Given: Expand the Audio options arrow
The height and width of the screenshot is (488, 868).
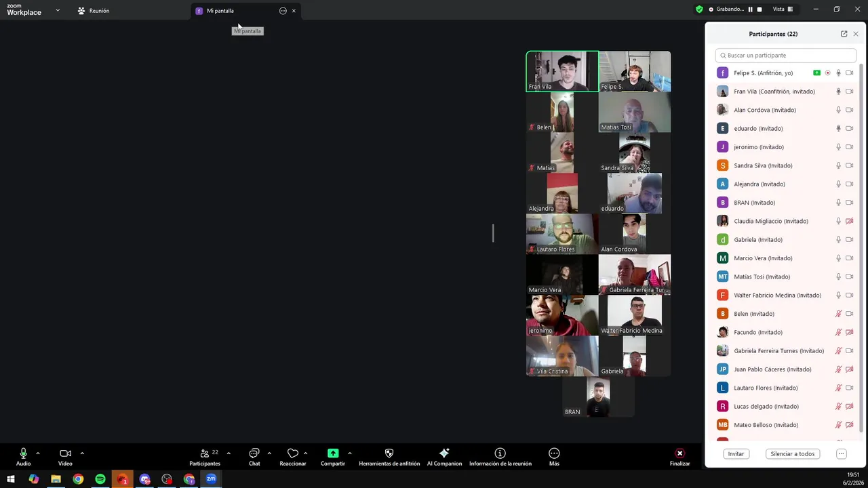Looking at the screenshot, I should 38,453.
